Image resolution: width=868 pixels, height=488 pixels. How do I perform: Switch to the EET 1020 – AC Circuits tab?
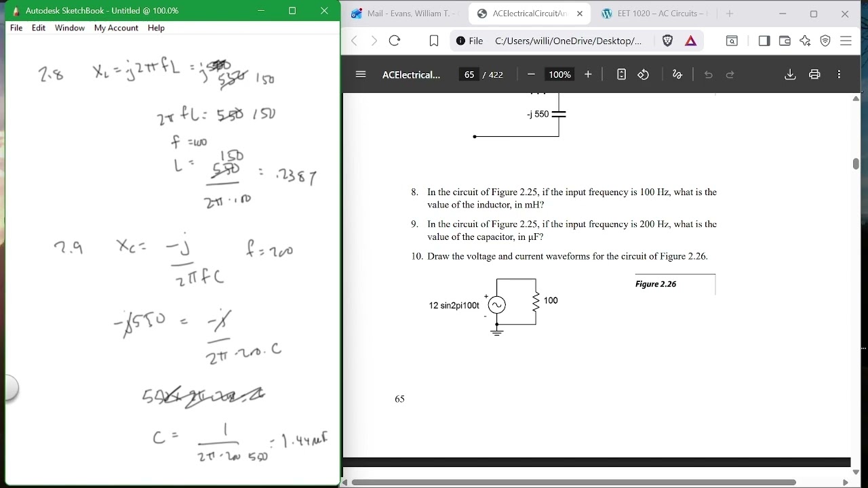[x=654, y=14]
